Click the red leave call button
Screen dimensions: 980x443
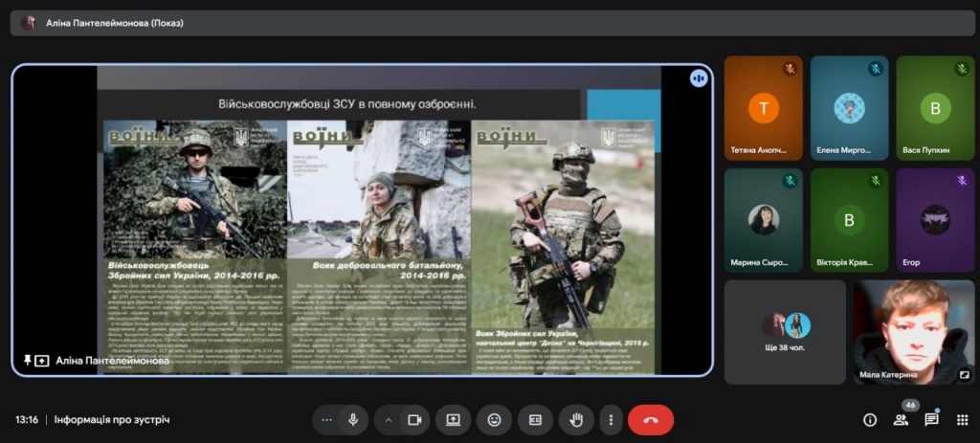[651, 419]
